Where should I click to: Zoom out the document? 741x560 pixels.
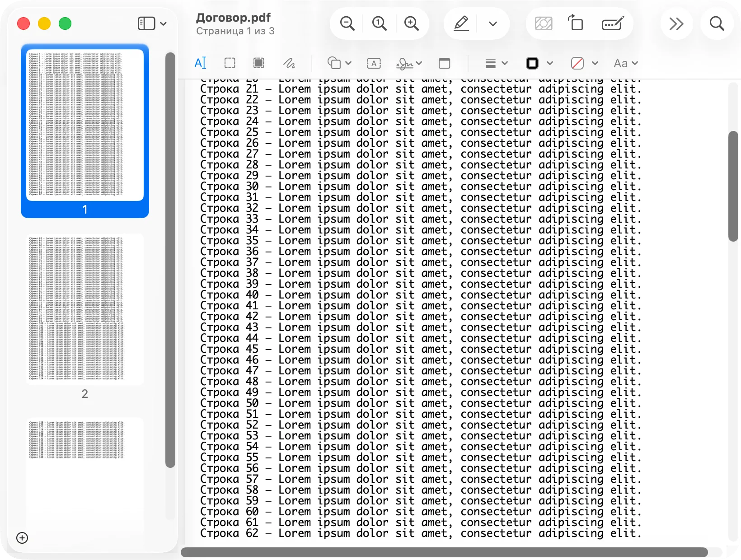(347, 23)
